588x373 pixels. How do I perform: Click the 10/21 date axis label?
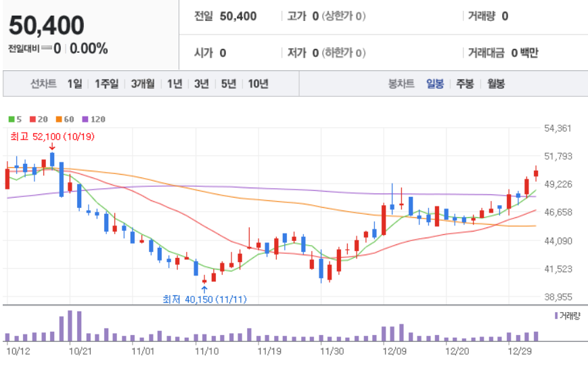[x=81, y=351]
